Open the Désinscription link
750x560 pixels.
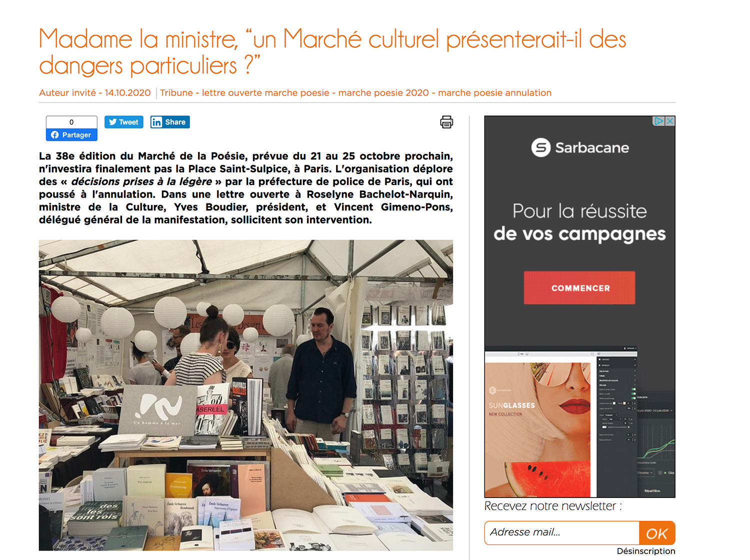coord(645,551)
